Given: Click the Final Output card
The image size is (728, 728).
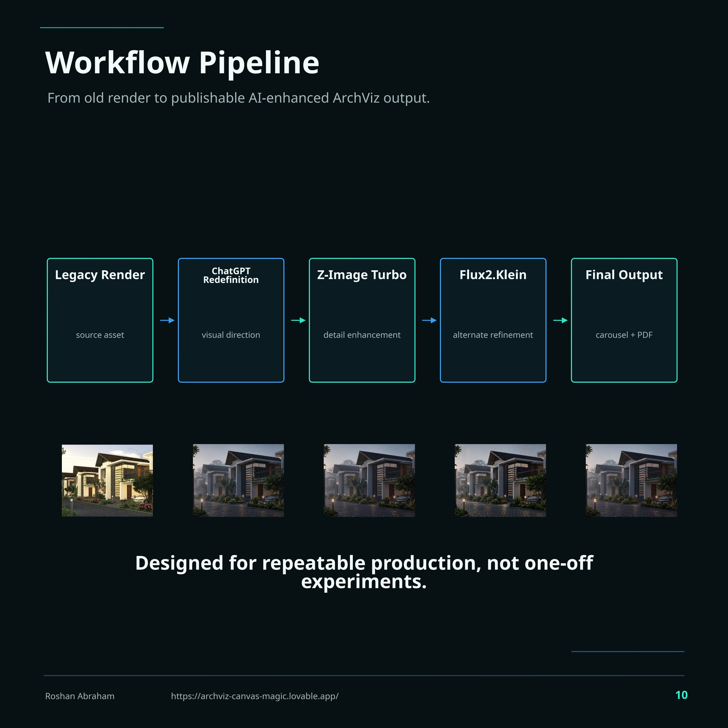Looking at the screenshot, I should click(x=624, y=320).
